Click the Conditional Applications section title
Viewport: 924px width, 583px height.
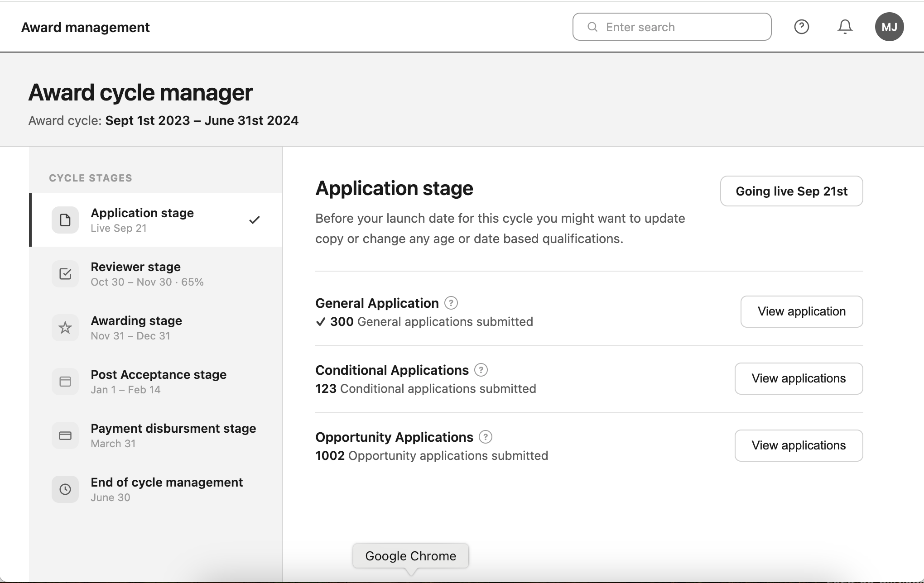click(392, 370)
